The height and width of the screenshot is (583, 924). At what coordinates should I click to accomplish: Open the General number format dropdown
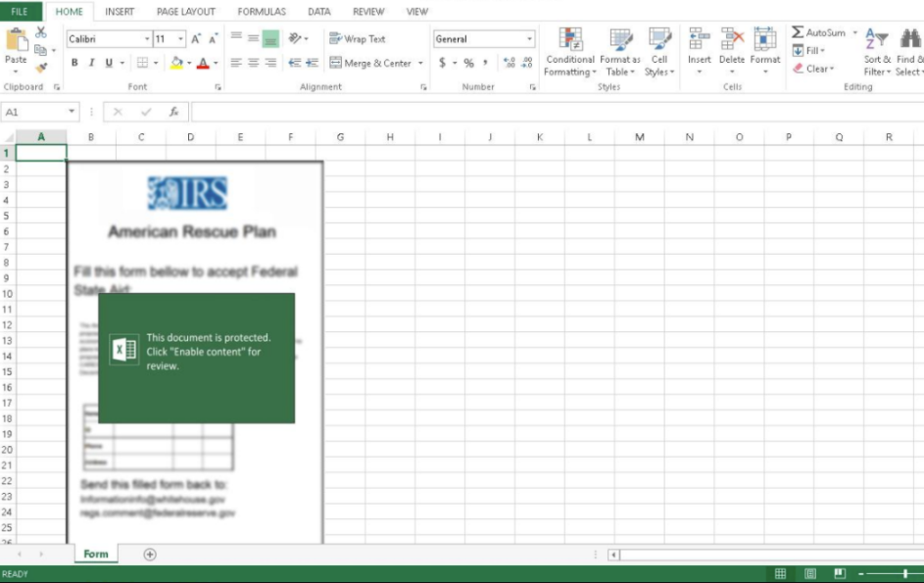coord(529,39)
